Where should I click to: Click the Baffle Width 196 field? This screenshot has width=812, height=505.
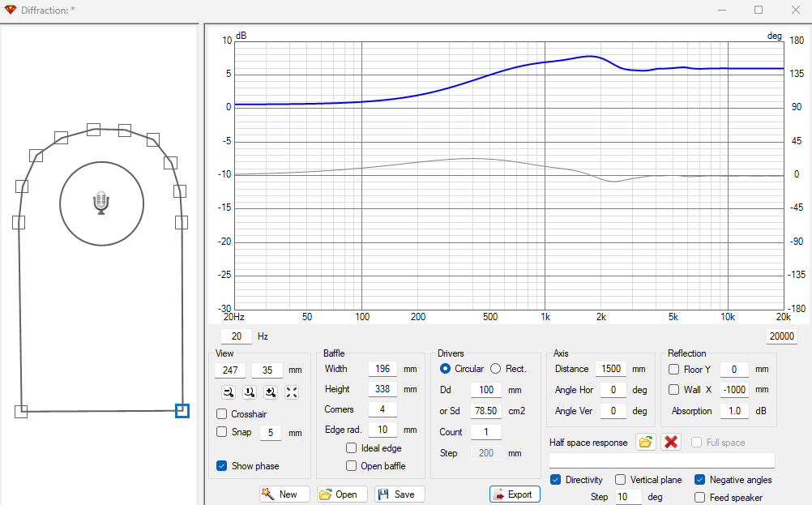pos(382,369)
